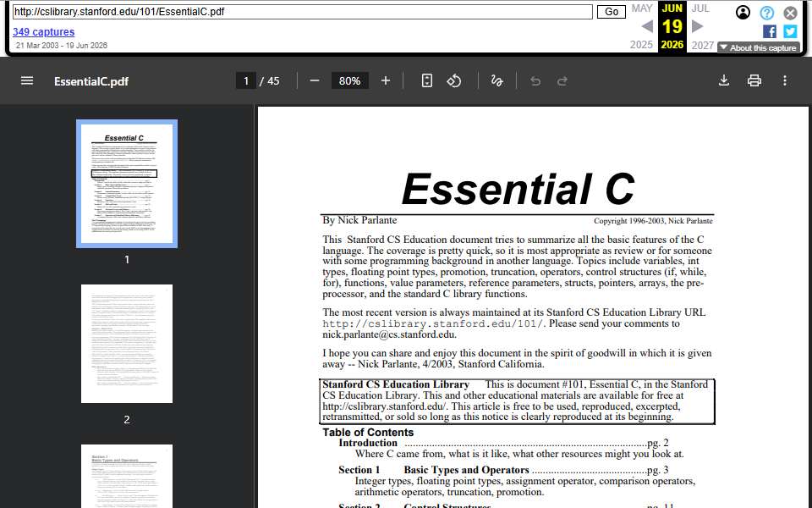Rotate the document counterclockwise
This screenshot has height=508, width=812.
(454, 81)
